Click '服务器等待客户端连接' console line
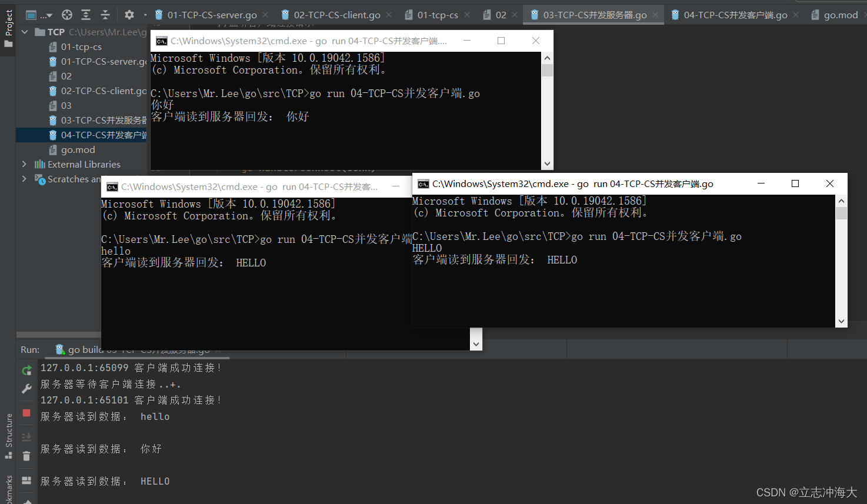The image size is (867, 504). [111, 384]
